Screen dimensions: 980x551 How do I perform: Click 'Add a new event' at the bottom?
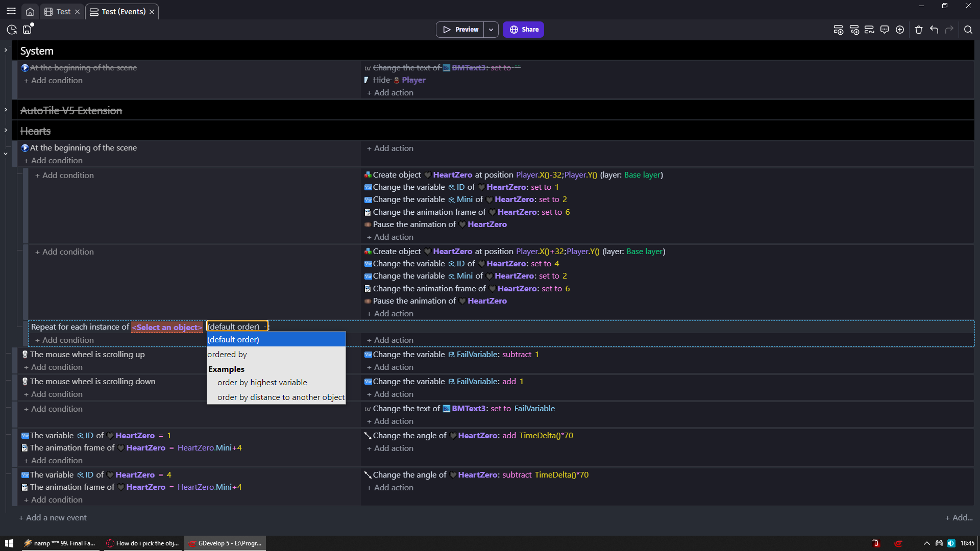(x=53, y=517)
